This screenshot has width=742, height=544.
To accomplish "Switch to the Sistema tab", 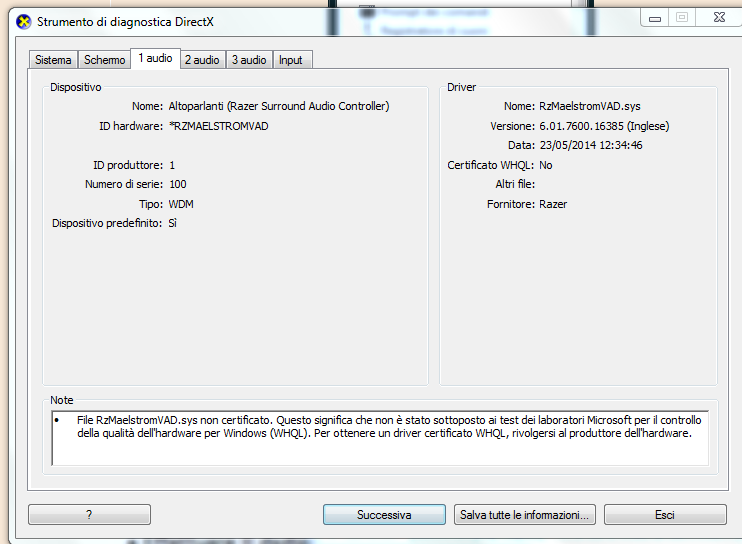I will [x=53, y=60].
